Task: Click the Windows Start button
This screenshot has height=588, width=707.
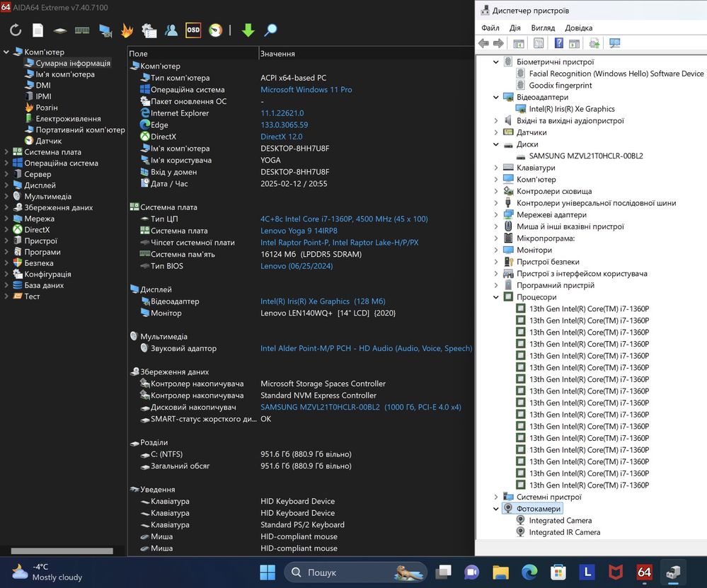Action: 268,572
